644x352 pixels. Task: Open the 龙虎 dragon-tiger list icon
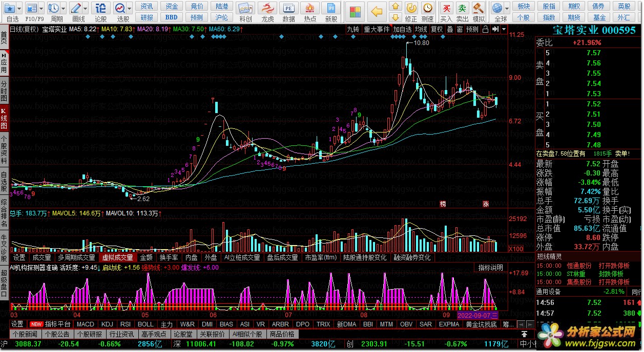(267, 9)
